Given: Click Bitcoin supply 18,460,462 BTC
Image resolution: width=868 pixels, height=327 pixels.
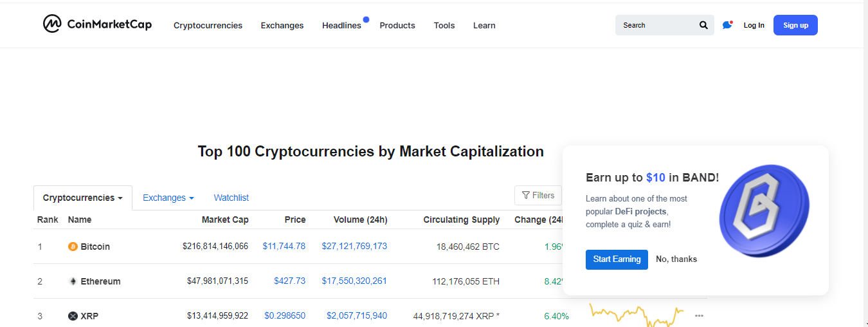Looking at the screenshot, I should [x=468, y=247].
